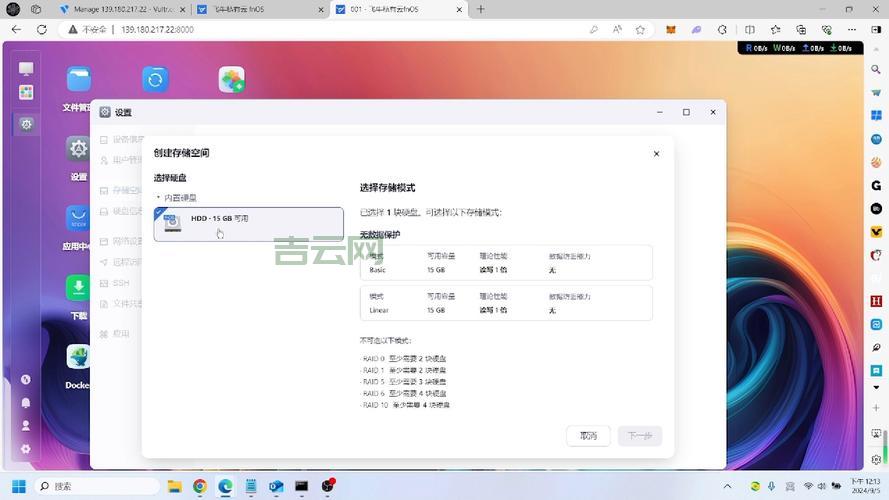Click the taskbar clock
The height and width of the screenshot is (500, 889).
coord(865,486)
